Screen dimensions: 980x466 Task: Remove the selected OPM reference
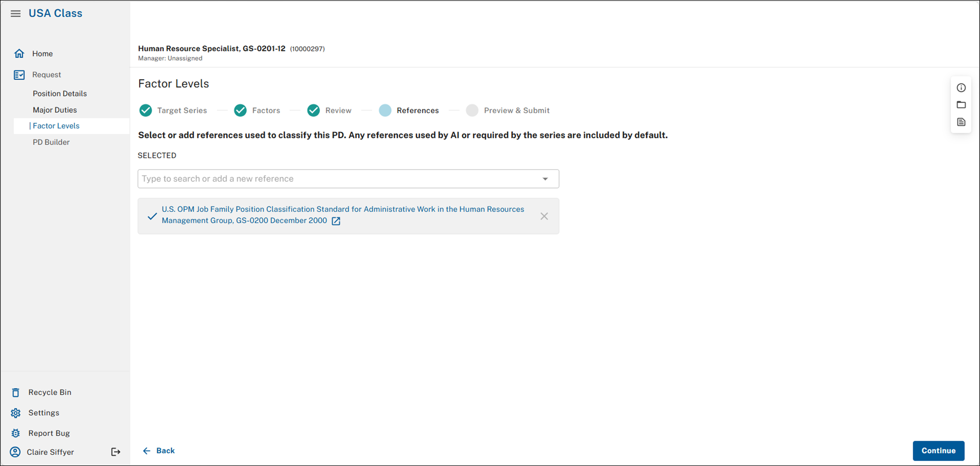(x=544, y=216)
